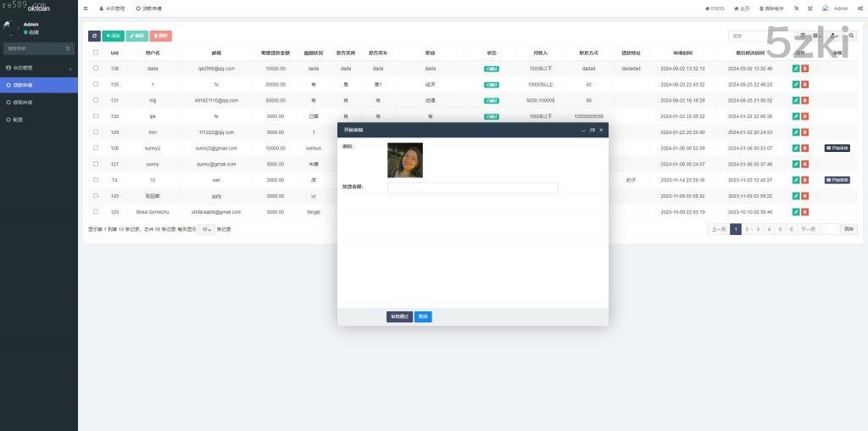868x431 pixels.
Task: Switch to the 贷款申请 tab
Action: pos(149,8)
